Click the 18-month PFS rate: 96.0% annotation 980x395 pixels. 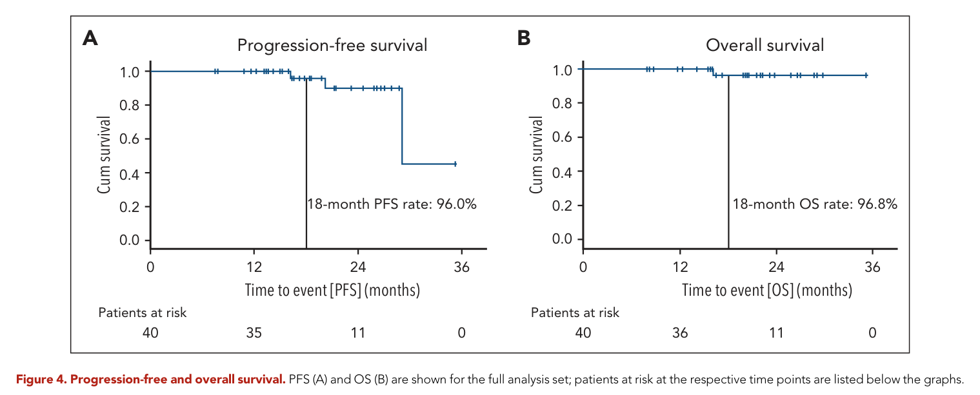pos(392,205)
